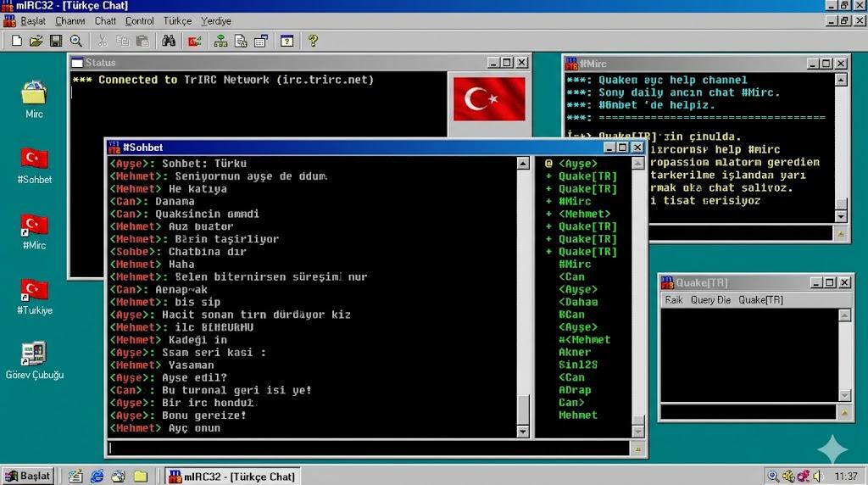
Task: Select @ <Ayşe> in the nick list
Action: [570, 164]
